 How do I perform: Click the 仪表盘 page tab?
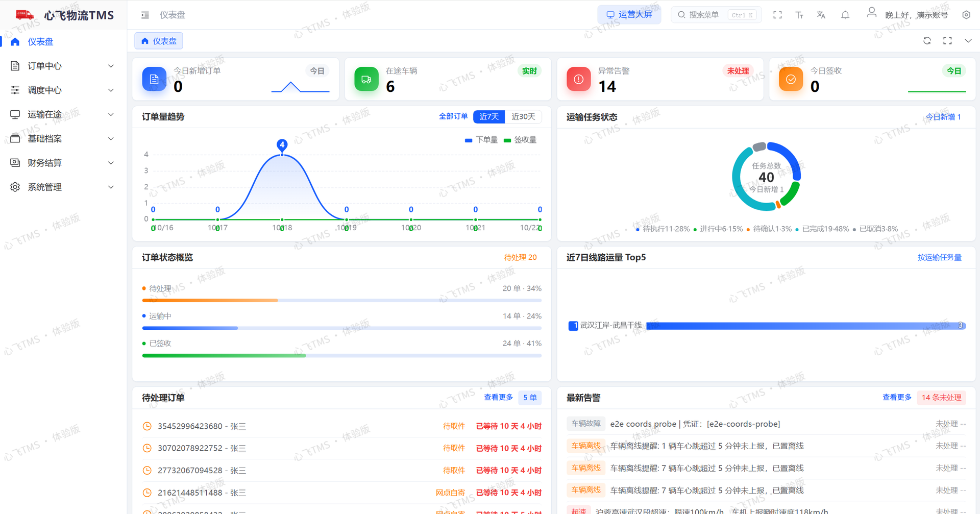[159, 41]
